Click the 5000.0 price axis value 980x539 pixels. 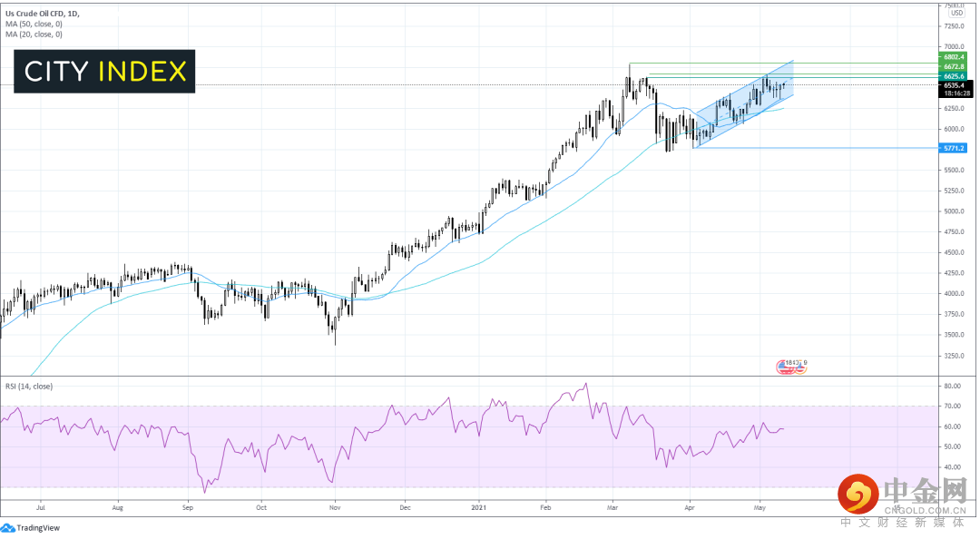point(955,211)
